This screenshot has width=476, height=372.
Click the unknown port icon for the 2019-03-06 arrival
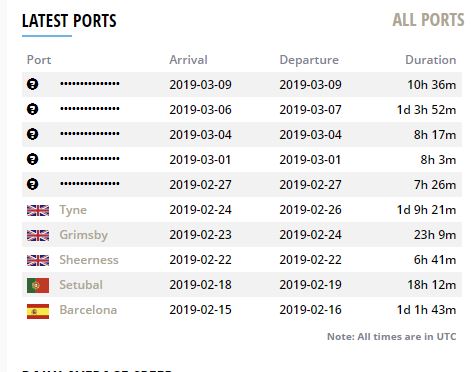[x=32, y=109]
